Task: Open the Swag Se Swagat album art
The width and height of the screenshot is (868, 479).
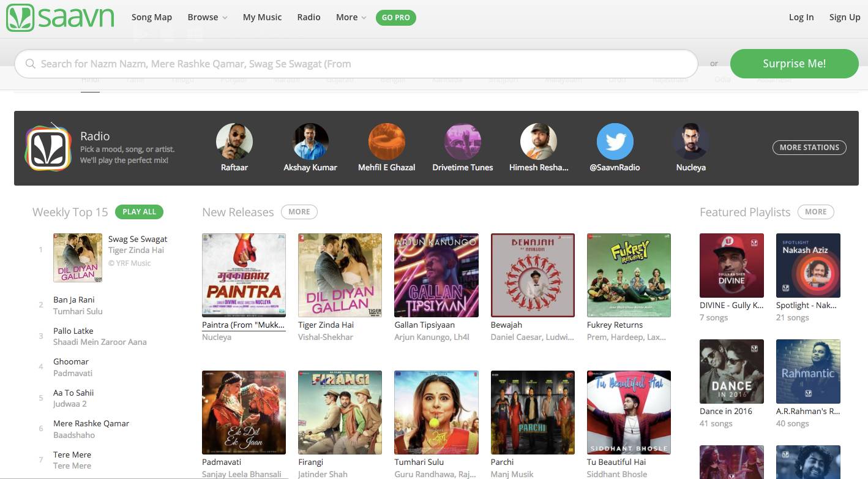Action: (78, 258)
